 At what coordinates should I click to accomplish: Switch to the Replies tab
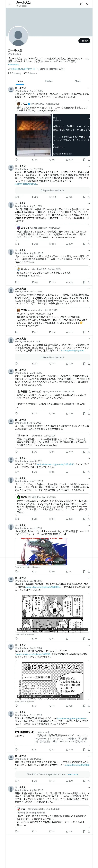point(49,81)
